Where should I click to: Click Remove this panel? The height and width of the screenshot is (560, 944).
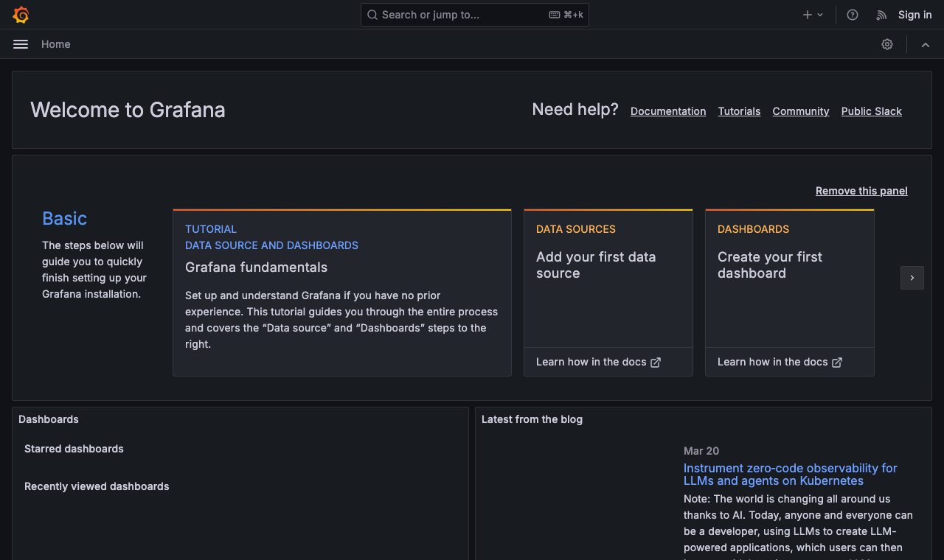(861, 191)
